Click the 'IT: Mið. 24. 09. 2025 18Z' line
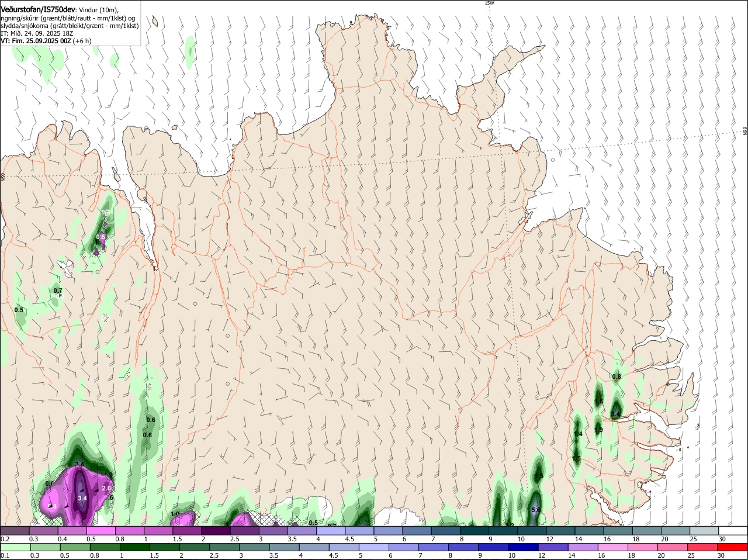 (x=37, y=33)
